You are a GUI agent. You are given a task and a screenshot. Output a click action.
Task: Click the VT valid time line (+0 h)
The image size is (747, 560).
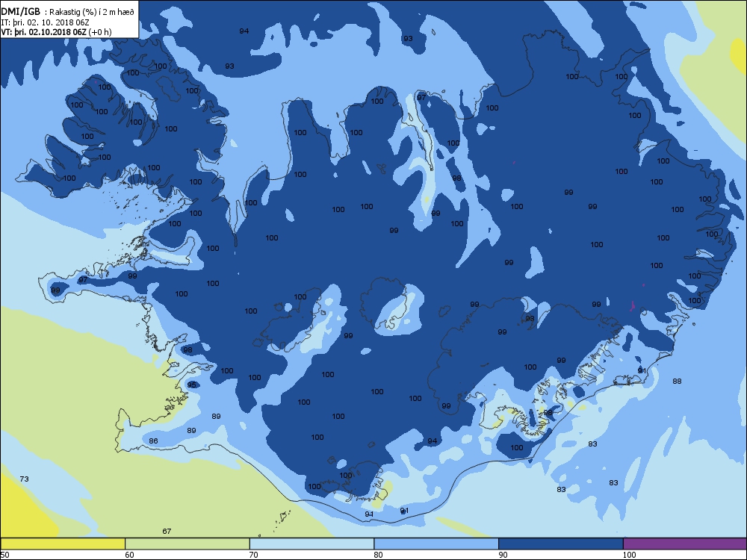tap(56, 32)
